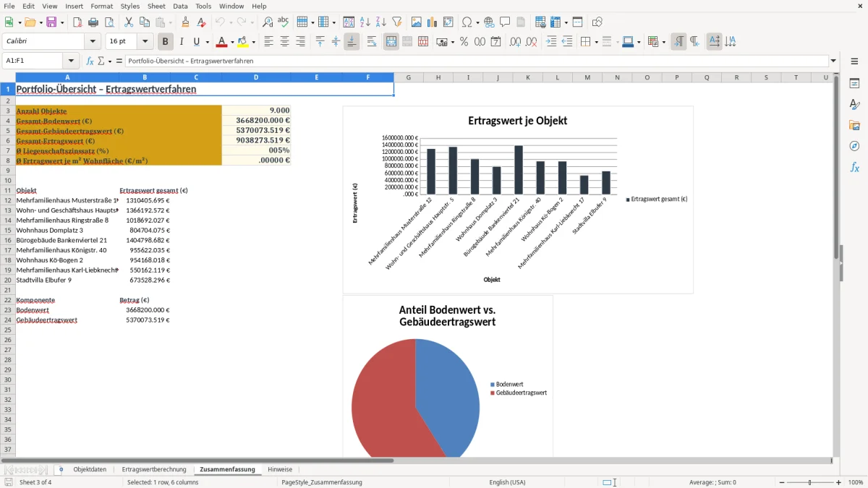Click the zoom in plus button
868x488 pixels.
tap(838, 482)
